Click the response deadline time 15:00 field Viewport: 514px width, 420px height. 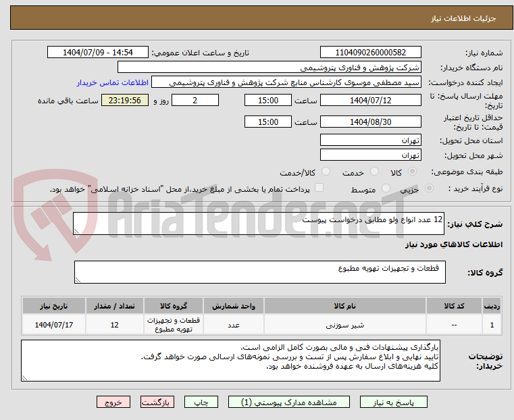point(268,100)
